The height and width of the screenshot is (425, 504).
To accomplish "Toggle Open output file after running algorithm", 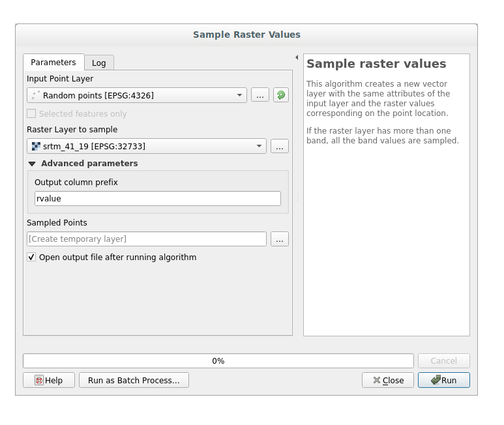I will tap(31, 257).
